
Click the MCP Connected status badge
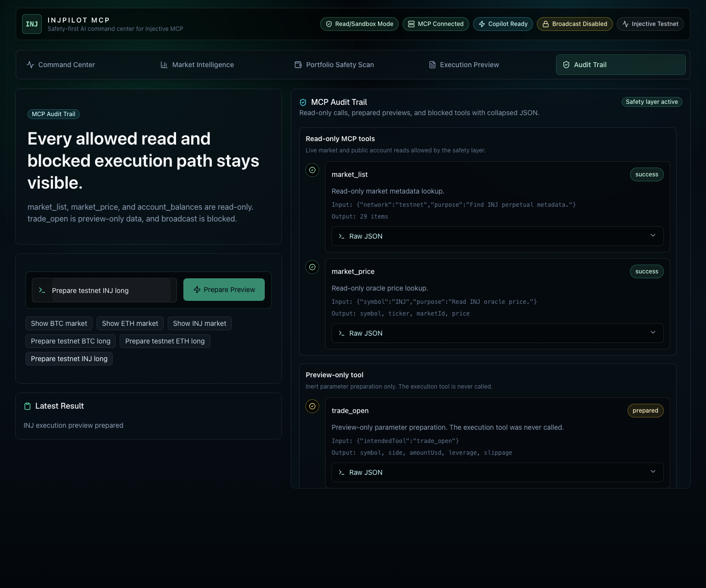coord(436,24)
